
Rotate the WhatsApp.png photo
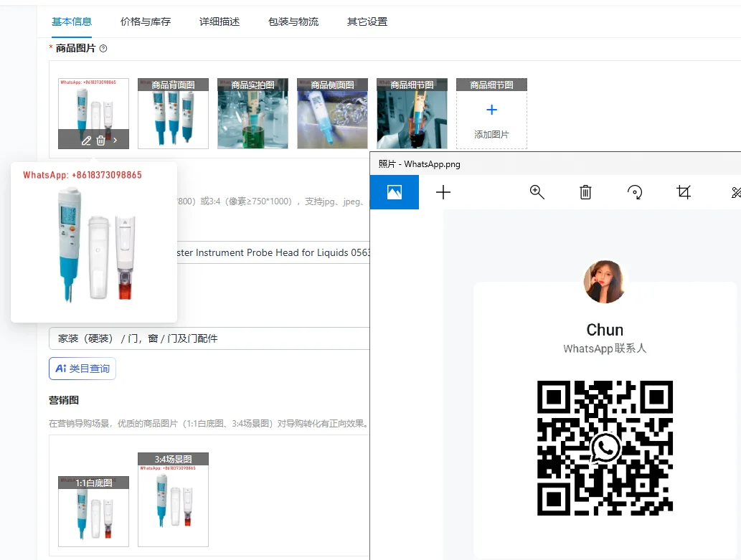635,192
